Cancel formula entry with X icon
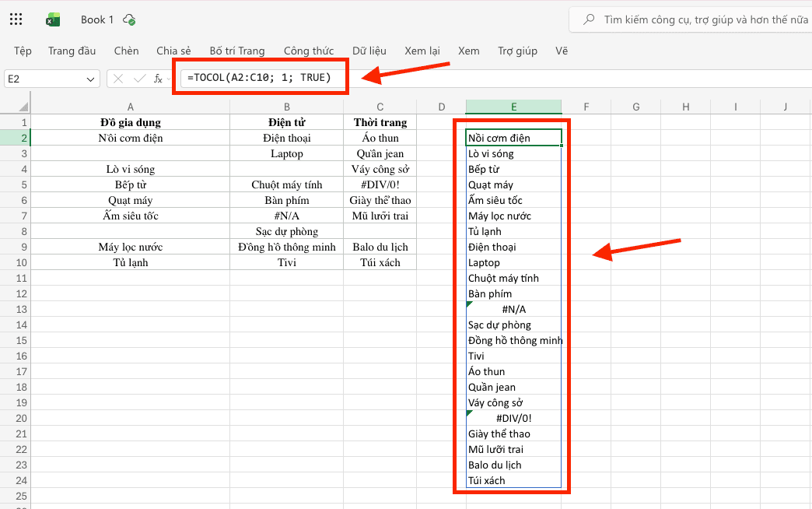This screenshot has width=812, height=509. (118, 79)
